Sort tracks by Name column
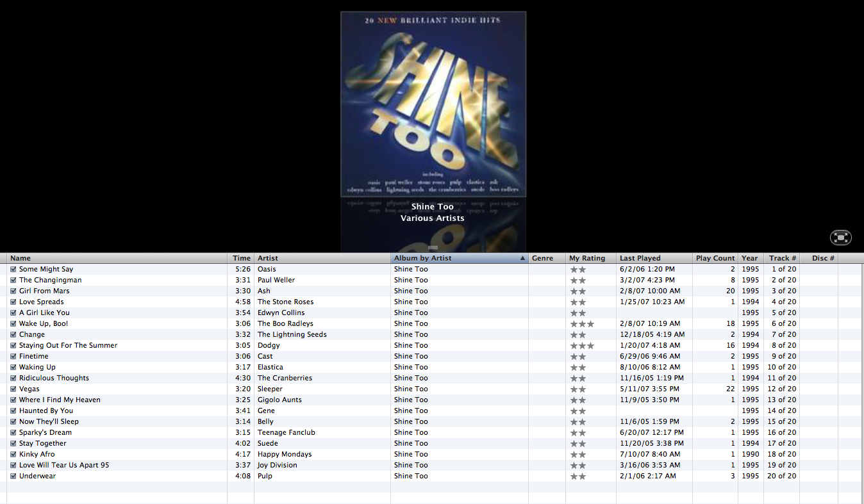Viewport: 864px width, 504px height. [x=117, y=258]
